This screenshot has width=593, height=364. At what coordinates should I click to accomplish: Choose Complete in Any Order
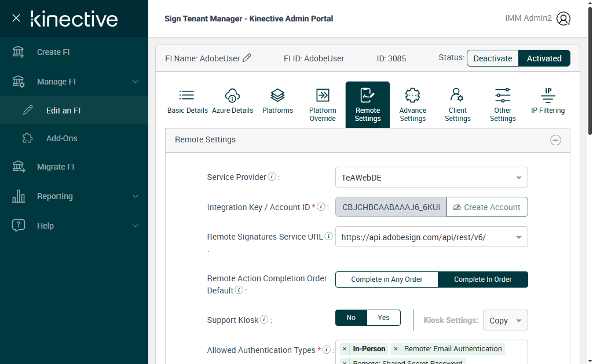[386, 280]
